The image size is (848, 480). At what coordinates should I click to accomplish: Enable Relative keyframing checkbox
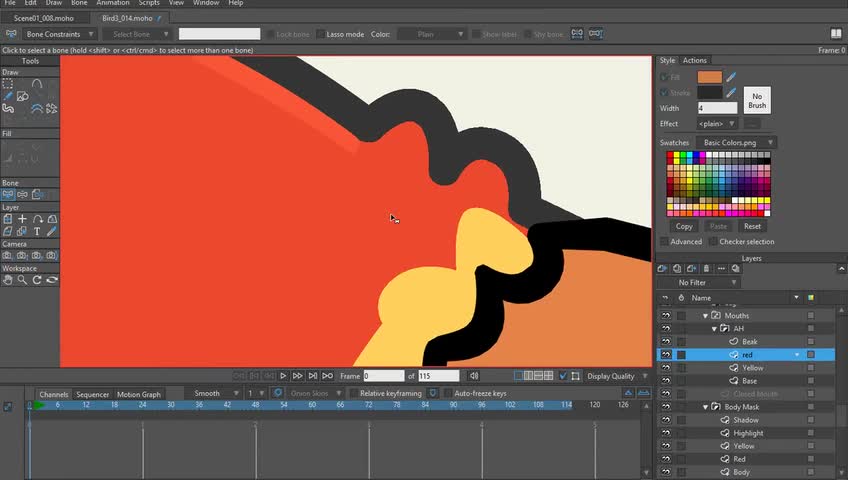coord(352,394)
